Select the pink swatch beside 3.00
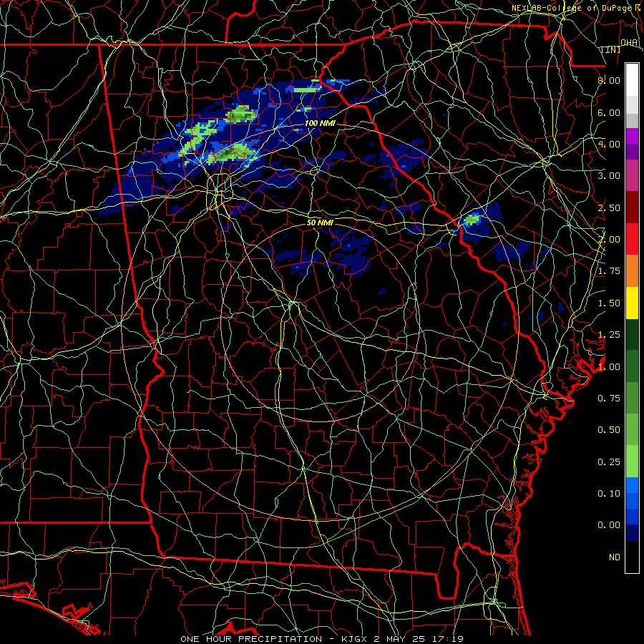Image resolution: width=644 pixels, height=644 pixels. coord(632,175)
